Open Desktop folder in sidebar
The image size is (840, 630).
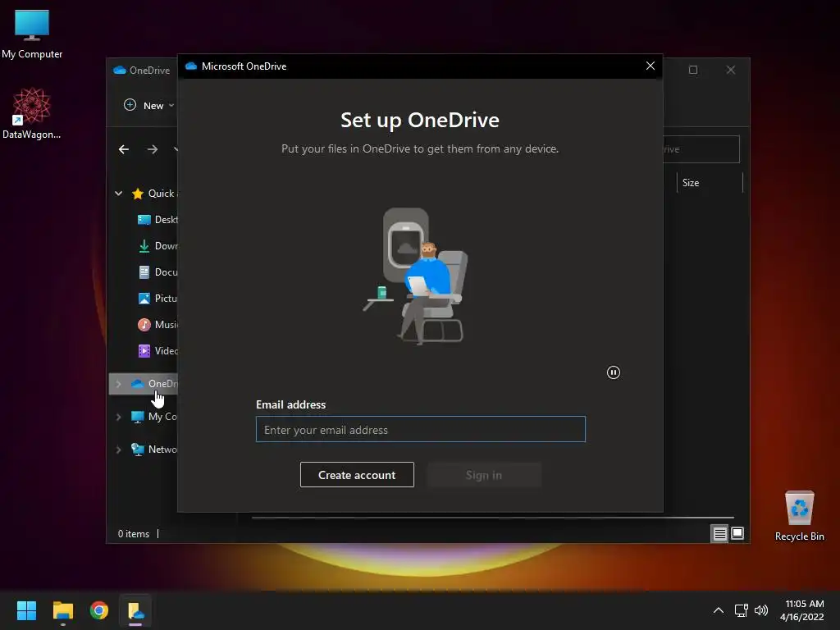coord(158,220)
